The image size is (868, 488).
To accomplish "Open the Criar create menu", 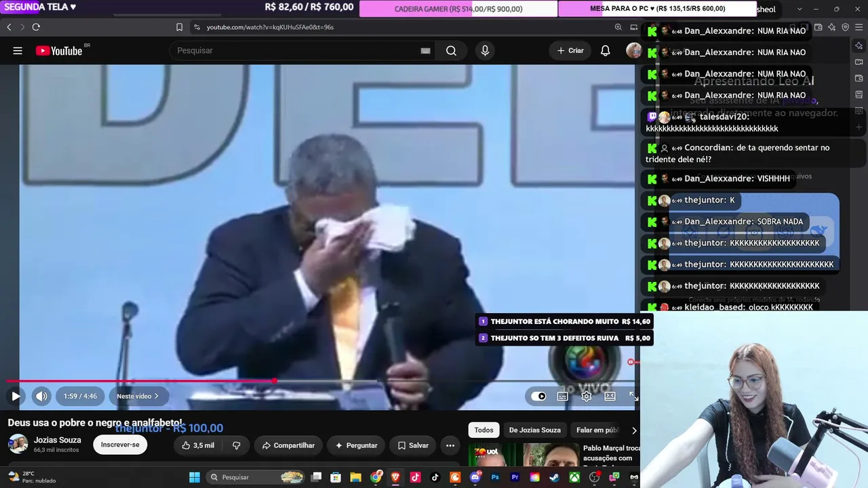I will click(x=570, y=51).
